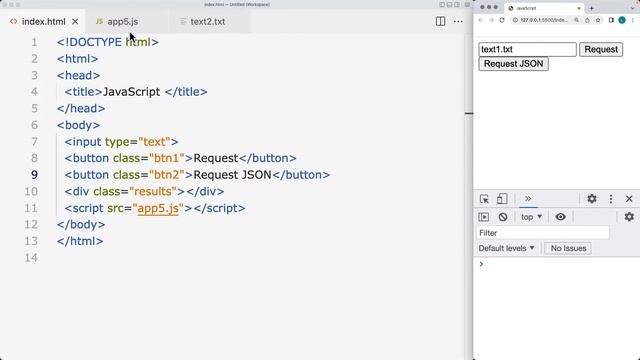
Task: Clear the console
Action: pos(503,217)
